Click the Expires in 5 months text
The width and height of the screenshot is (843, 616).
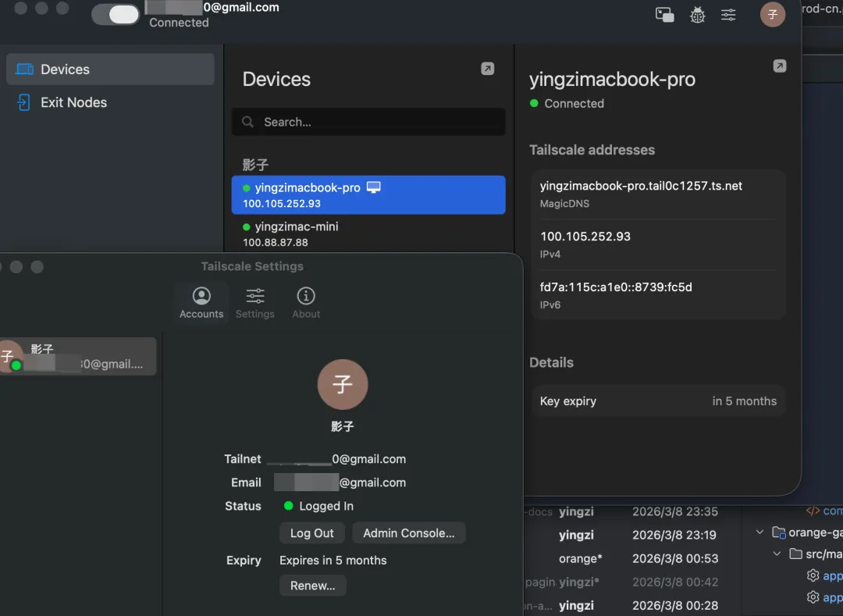coord(333,560)
